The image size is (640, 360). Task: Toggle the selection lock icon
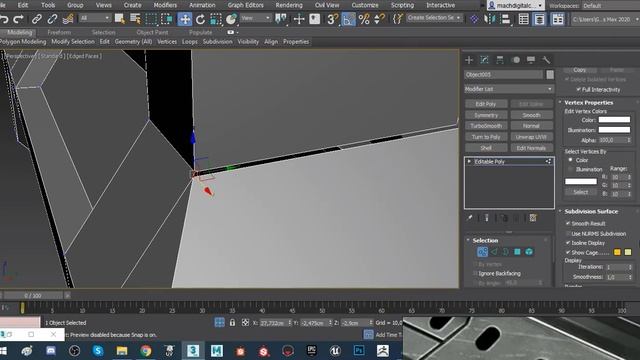point(232,322)
